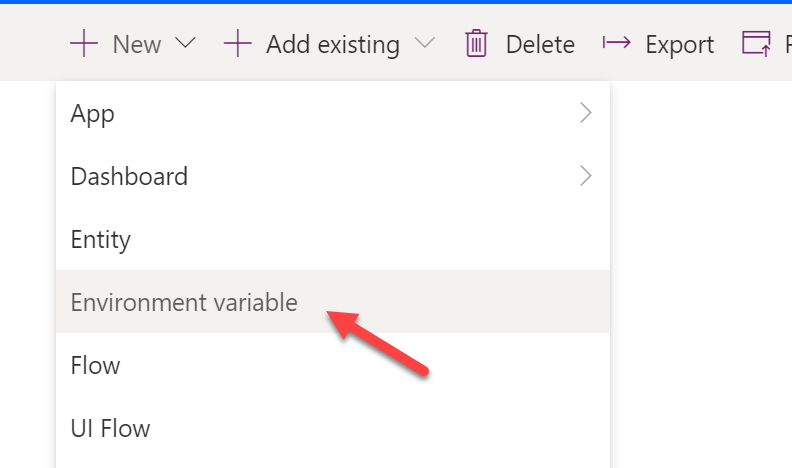Image resolution: width=792 pixels, height=468 pixels.
Task: Select App from the New menu
Action: [x=333, y=113]
